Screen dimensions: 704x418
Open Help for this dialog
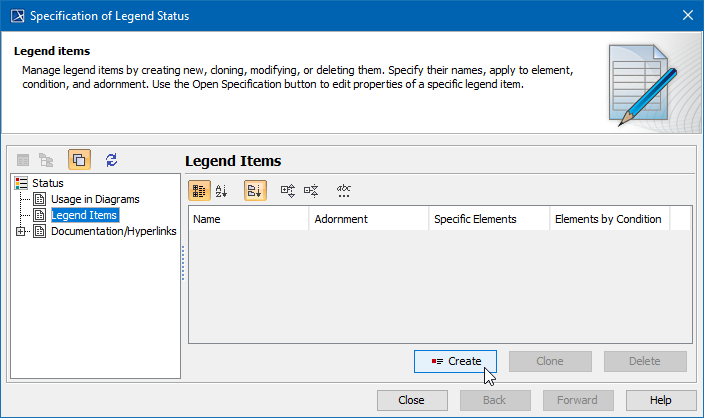(661, 400)
